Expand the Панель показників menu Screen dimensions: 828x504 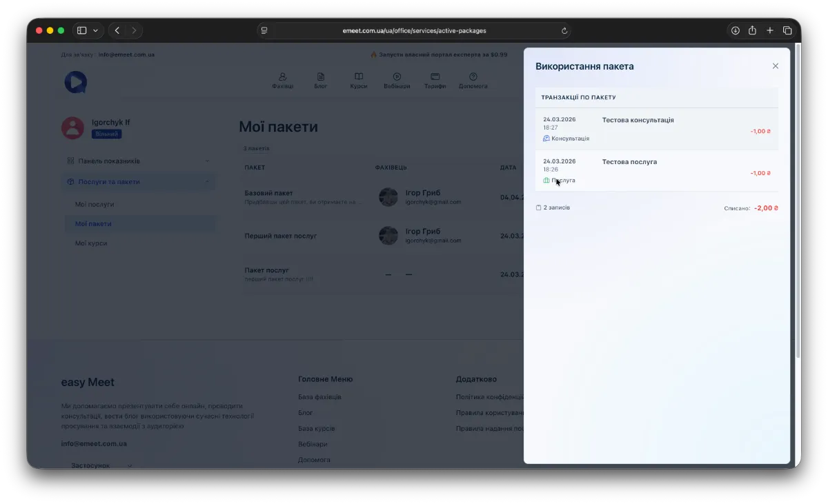click(138, 161)
